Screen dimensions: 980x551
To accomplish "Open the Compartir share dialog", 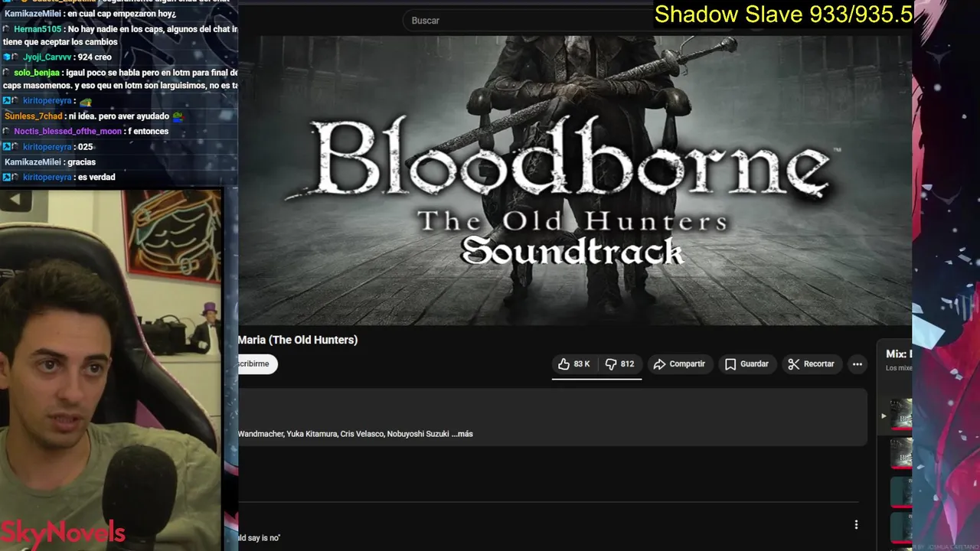I will pos(679,364).
